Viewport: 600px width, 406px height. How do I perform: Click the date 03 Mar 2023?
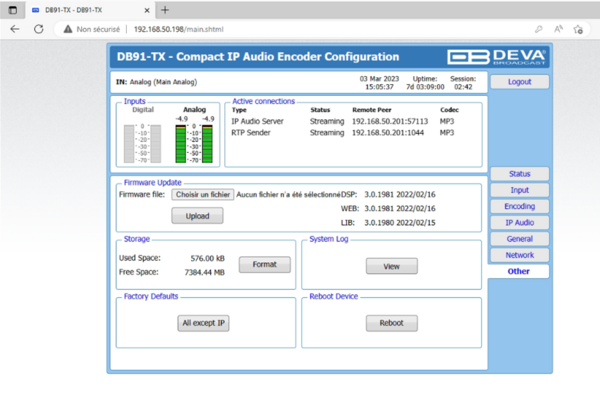(x=379, y=78)
